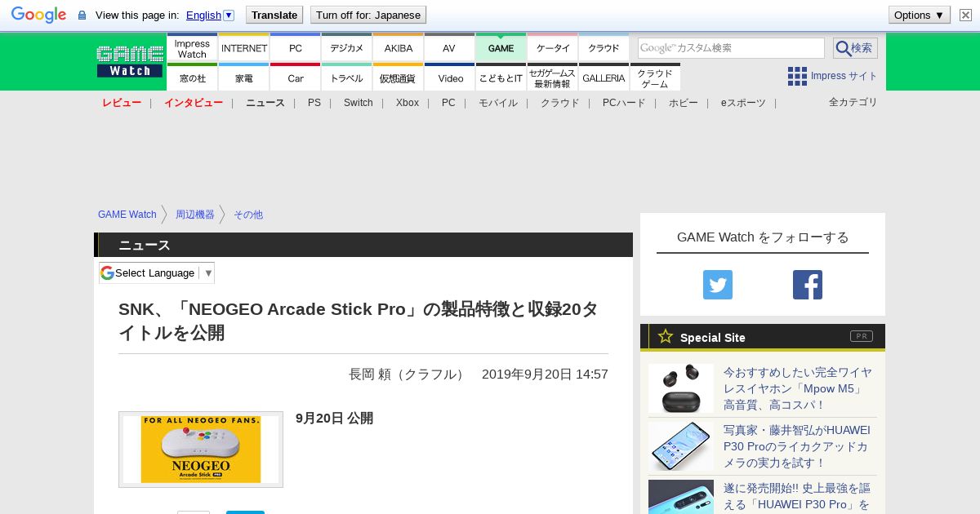Image resolution: width=980 pixels, height=514 pixels.
Task: Open the Impress サイト grid menu
Action: 833,76
